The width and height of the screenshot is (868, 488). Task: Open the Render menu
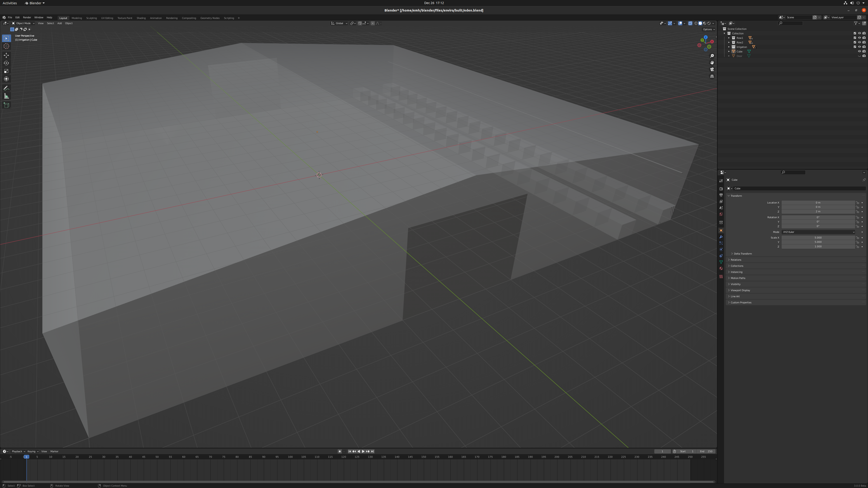(27, 18)
